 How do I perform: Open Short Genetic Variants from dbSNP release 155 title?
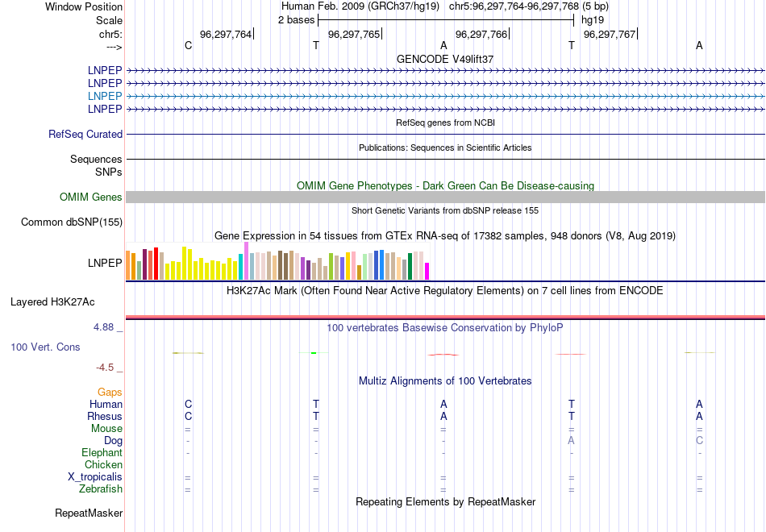pos(445,210)
